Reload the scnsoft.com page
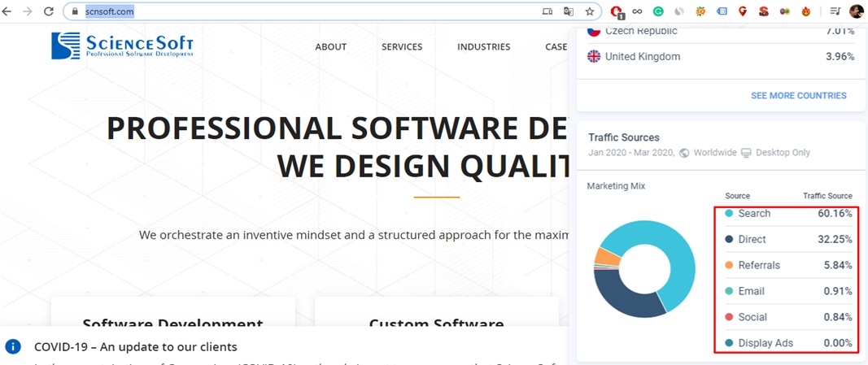The image size is (868, 365). (x=49, y=11)
